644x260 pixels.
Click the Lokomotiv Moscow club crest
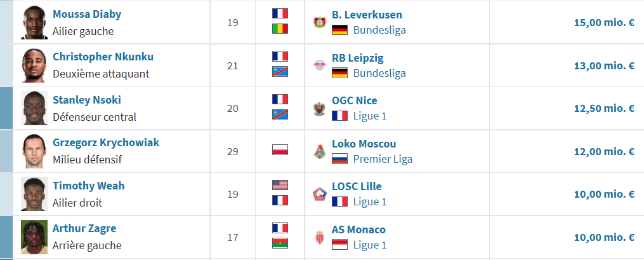point(319,151)
